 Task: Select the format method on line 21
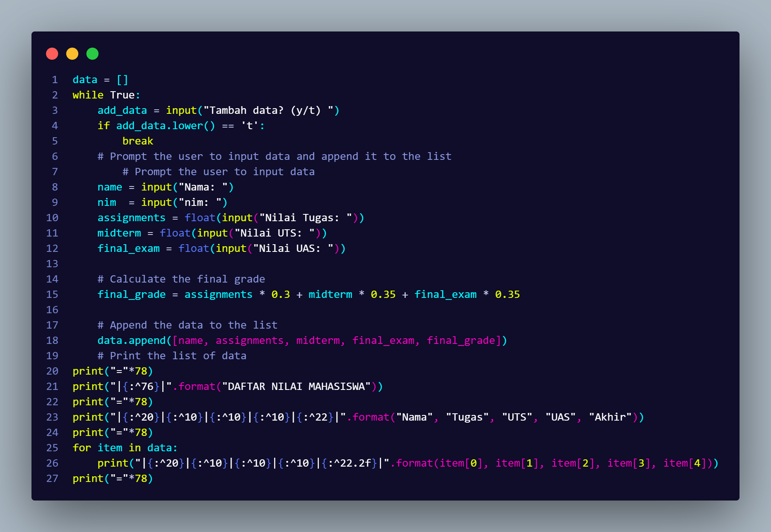197,386
